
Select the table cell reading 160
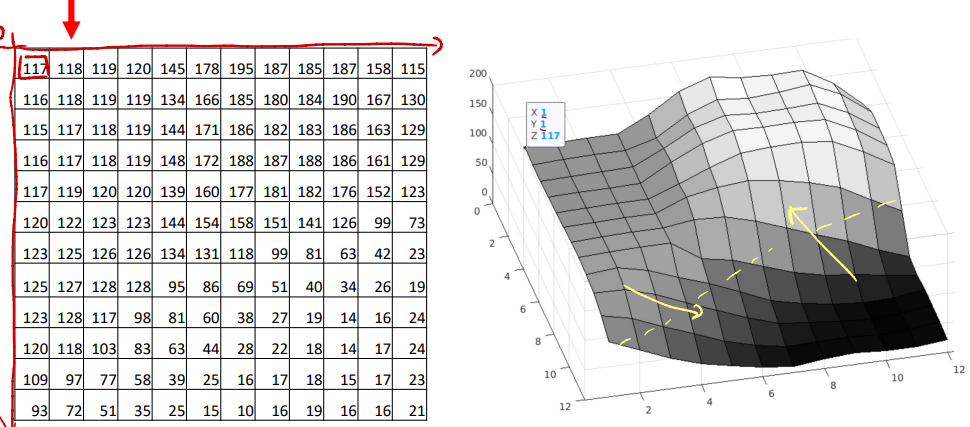[204, 187]
